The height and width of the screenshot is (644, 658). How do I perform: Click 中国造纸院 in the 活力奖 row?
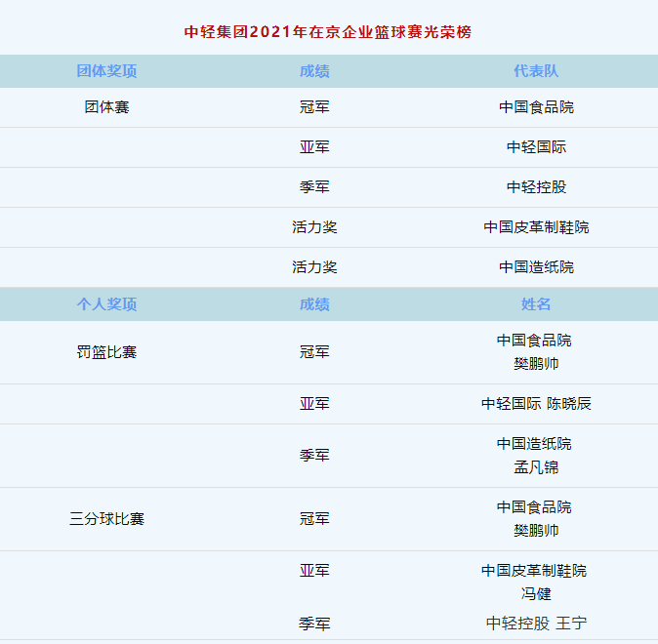coord(536,266)
